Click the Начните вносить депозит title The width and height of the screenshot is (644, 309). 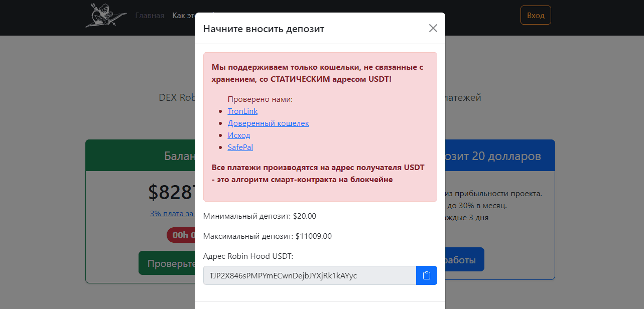264,29
